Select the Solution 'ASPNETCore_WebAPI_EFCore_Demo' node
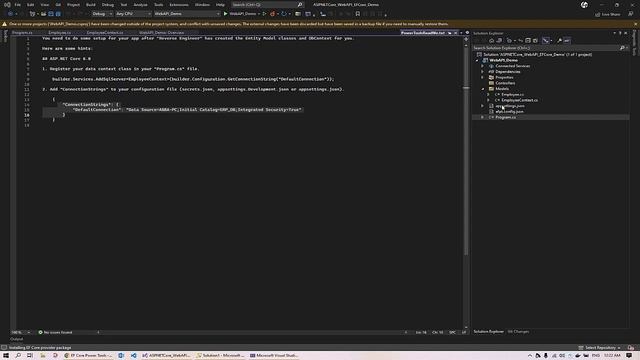The image size is (640, 360). (538, 54)
